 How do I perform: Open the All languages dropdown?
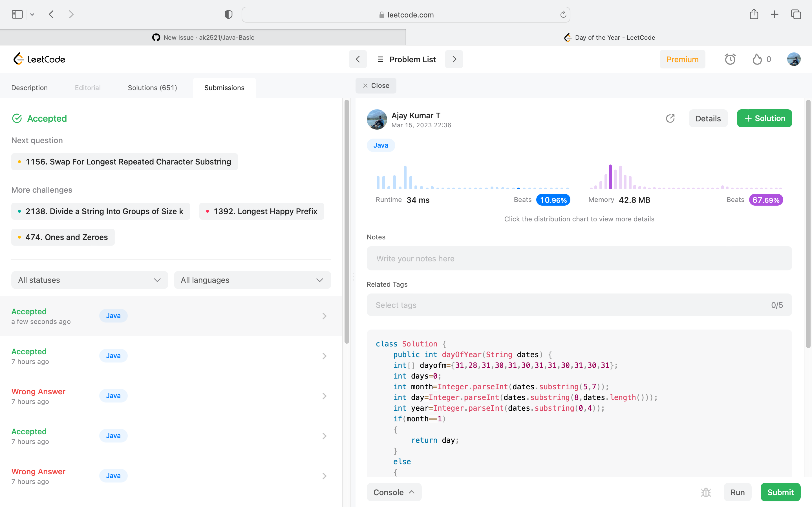tap(252, 280)
